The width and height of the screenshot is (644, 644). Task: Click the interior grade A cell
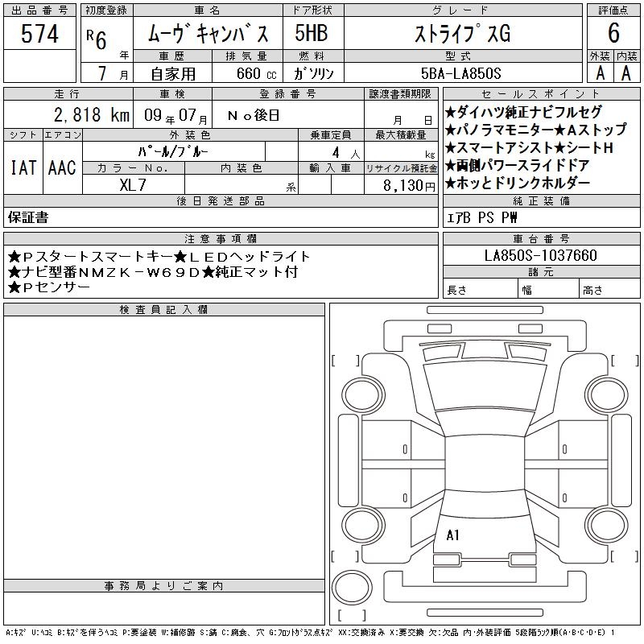tap(627, 73)
